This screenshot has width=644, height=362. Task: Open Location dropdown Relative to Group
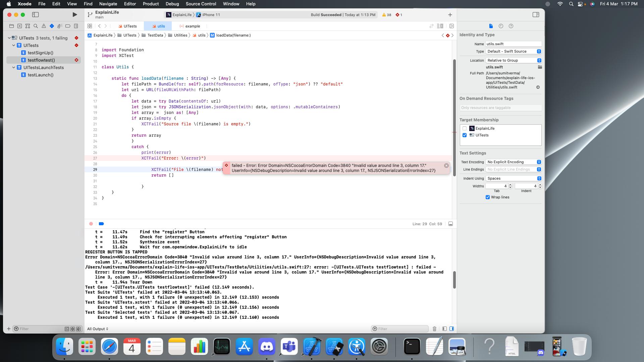[513, 60]
